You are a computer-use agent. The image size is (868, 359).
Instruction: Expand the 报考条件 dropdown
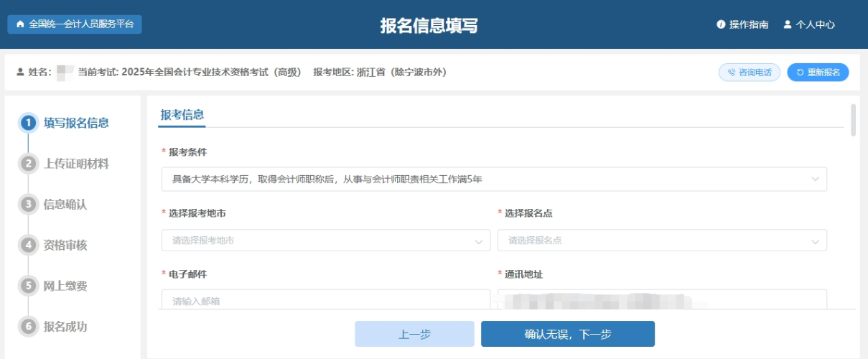pos(494,179)
